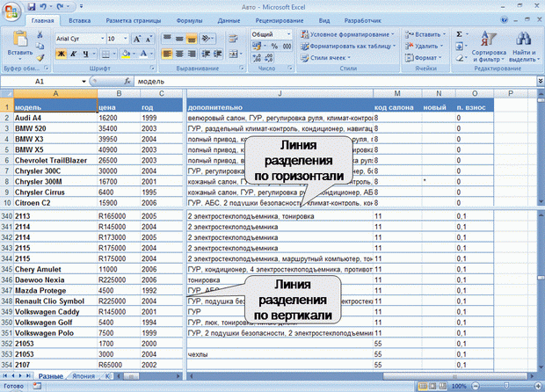Cut selection with scissors icon

pyautogui.click(x=40, y=35)
